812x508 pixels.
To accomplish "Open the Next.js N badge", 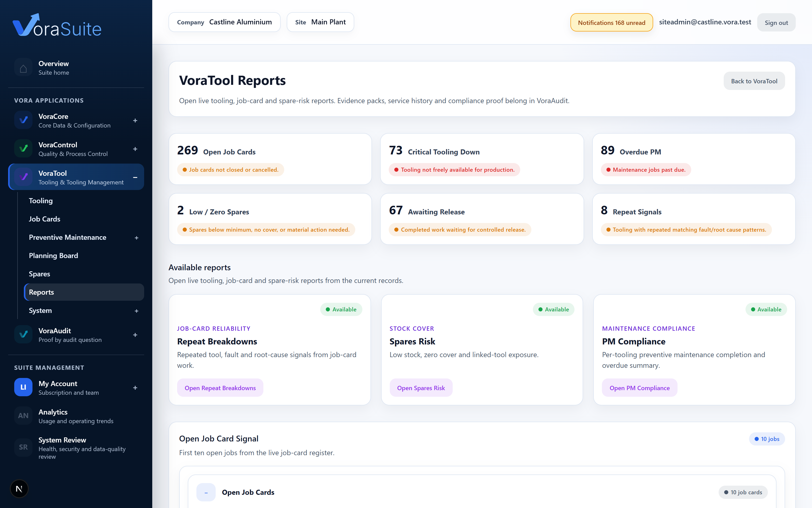I will click(x=19, y=488).
